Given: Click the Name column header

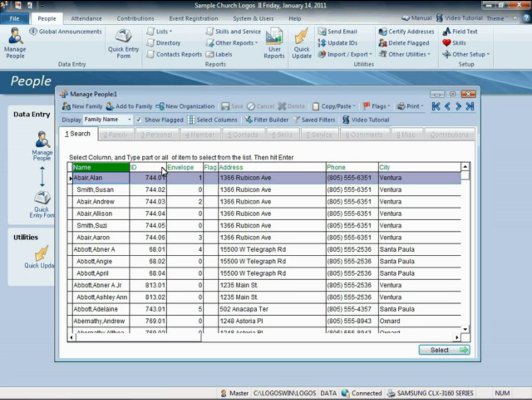Looking at the screenshot, I should 101,167.
